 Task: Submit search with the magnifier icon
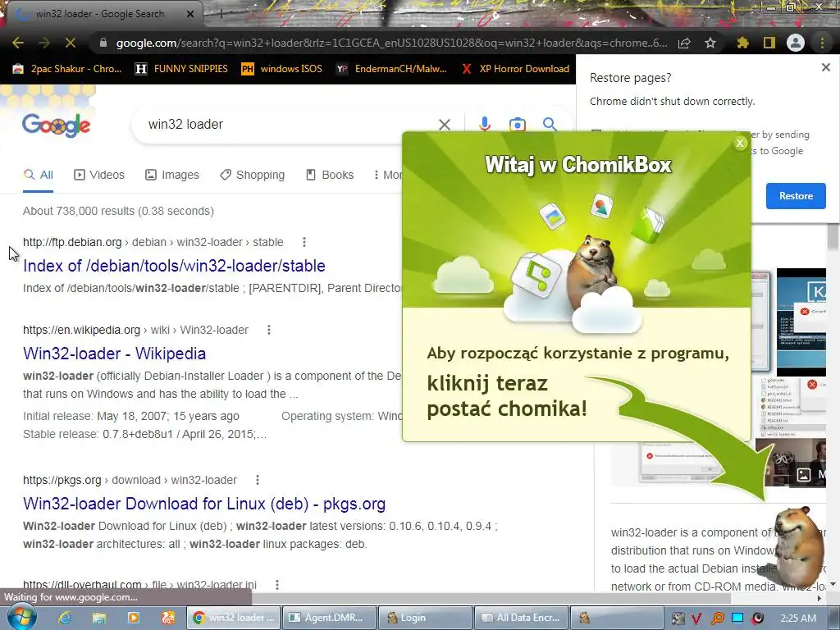tap(549, 125)
